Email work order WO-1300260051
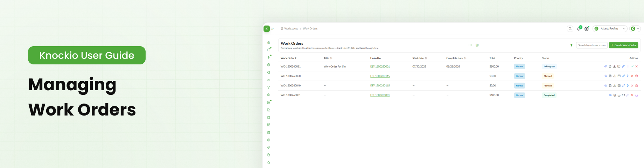644x168 pixels. 619,66
